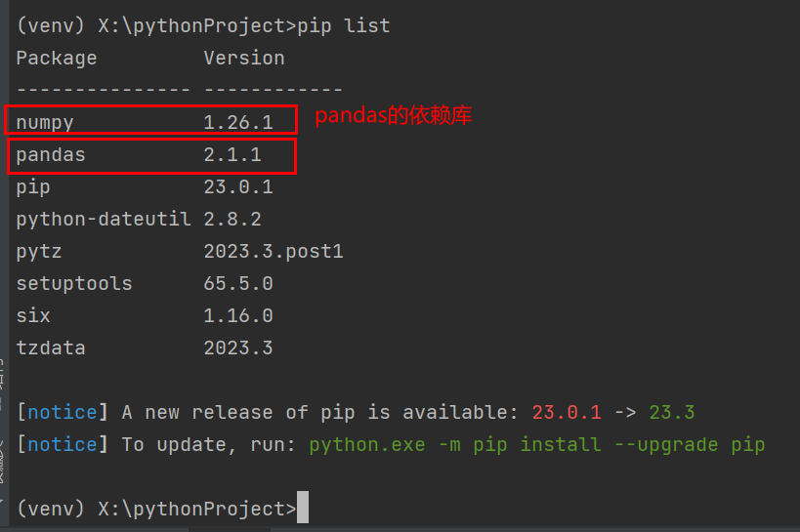Click the pytz version 2023.3.post1
Screen dimensions: 800x532
click(274, 251)
